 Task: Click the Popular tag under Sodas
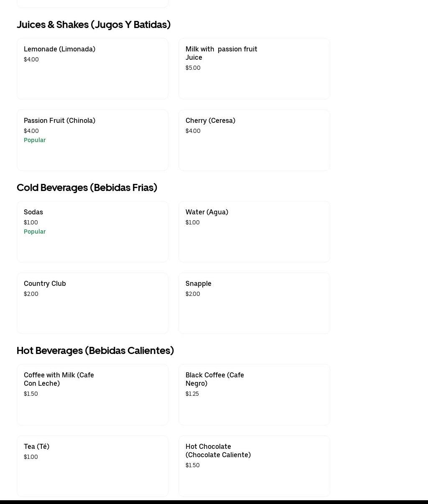[x=35, y=232]
